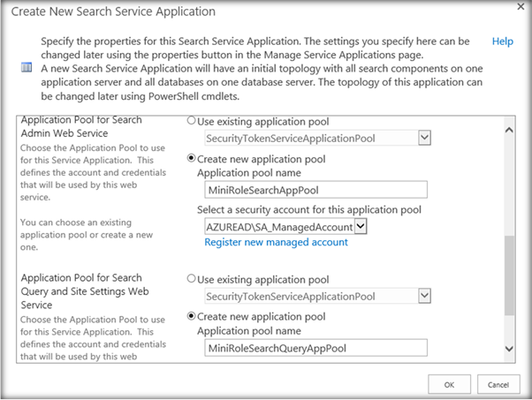Click scrollbar down arrow
This screenshot has width=532, height=400.
coord(508,350)
